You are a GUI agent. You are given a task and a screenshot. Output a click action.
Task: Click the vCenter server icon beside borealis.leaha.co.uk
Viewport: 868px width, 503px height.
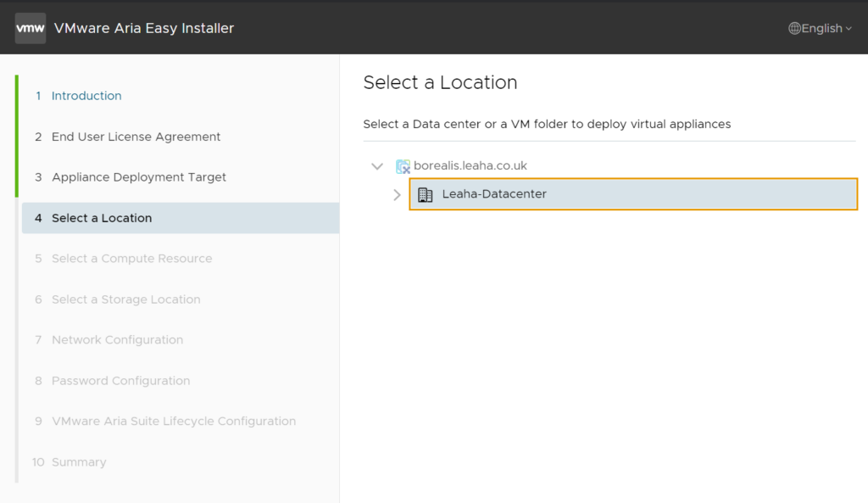point(403,166)
